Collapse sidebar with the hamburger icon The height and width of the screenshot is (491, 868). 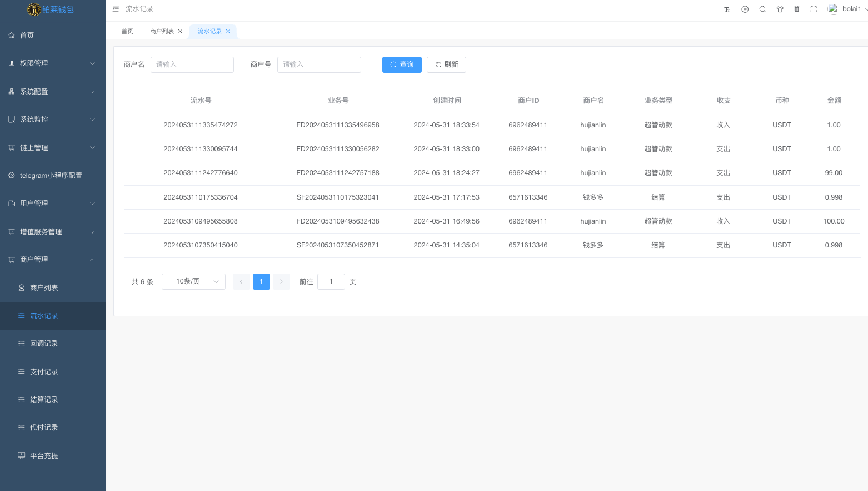tap(116, 9)
